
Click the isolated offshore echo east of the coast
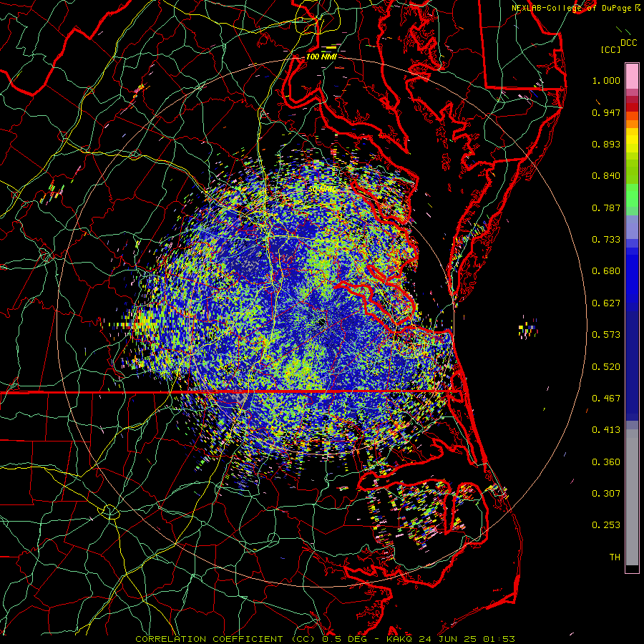coord(528,329)
